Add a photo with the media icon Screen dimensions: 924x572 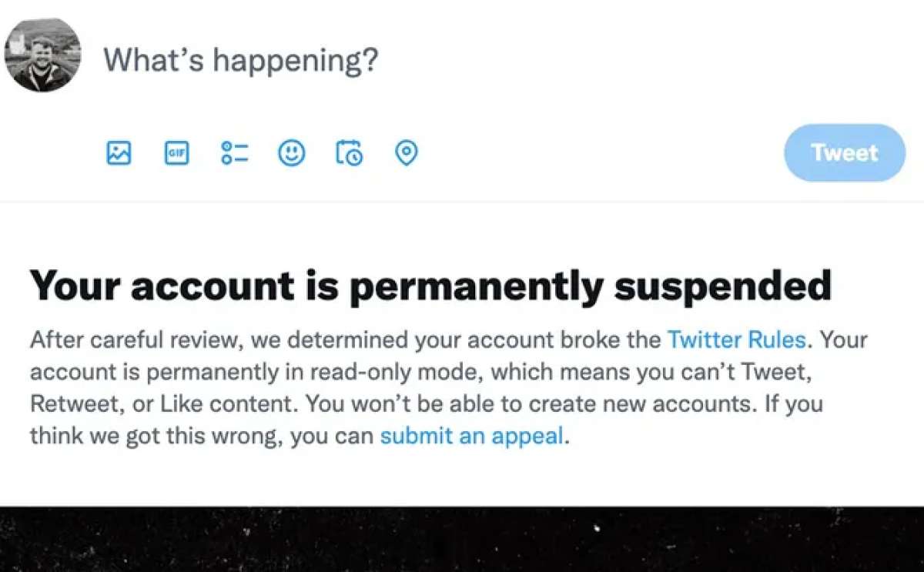coord(119,153)
